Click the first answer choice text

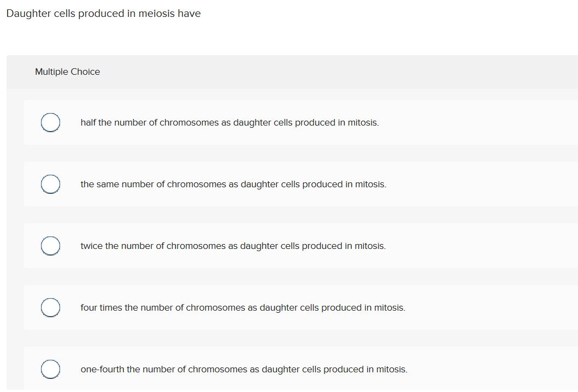click(x=229, y=123)
